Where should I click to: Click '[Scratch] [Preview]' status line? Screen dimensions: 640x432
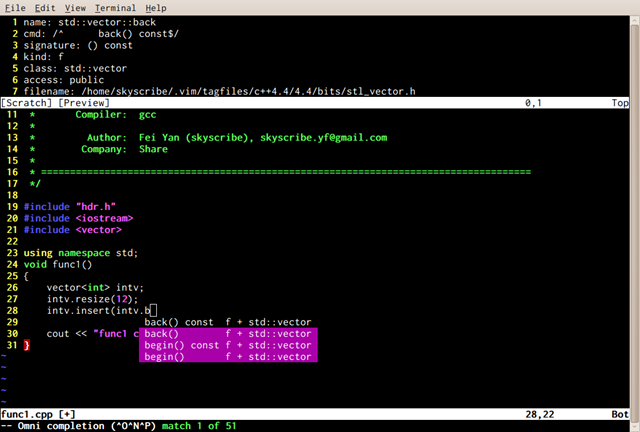point(314,102)
